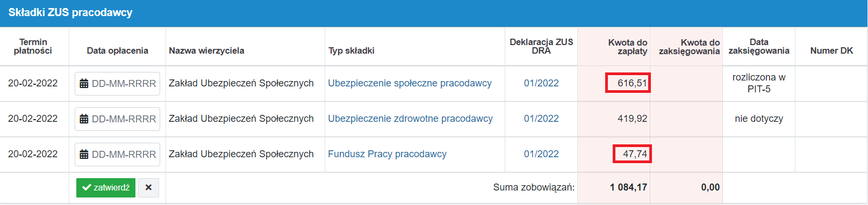Click the total amount 1 084,17
Viewport: 868px width, 205px height.
pos(628,187)
